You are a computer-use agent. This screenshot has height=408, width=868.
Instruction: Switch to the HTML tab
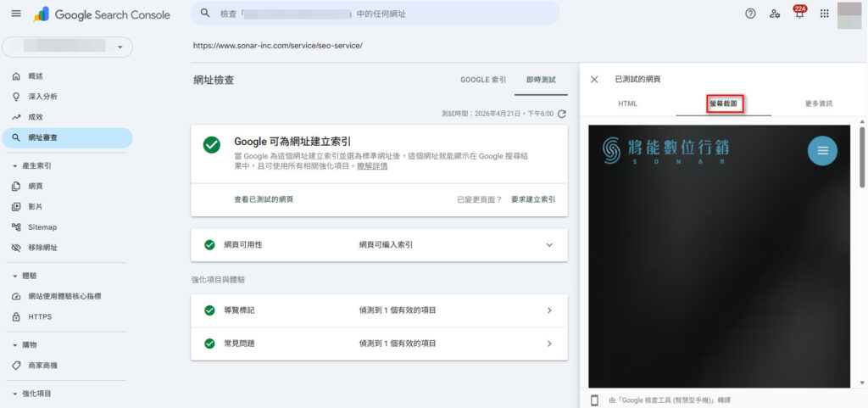628,103
